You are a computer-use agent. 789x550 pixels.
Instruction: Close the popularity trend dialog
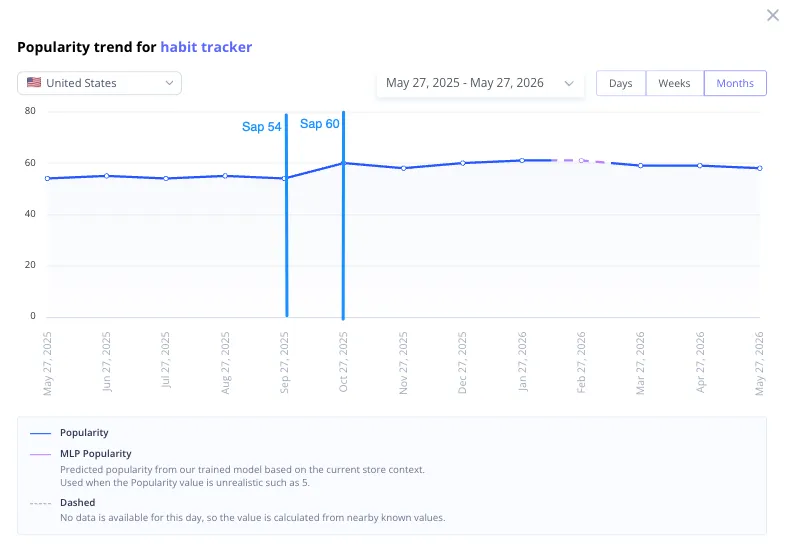pyautogui.click(x=772, y=15)
